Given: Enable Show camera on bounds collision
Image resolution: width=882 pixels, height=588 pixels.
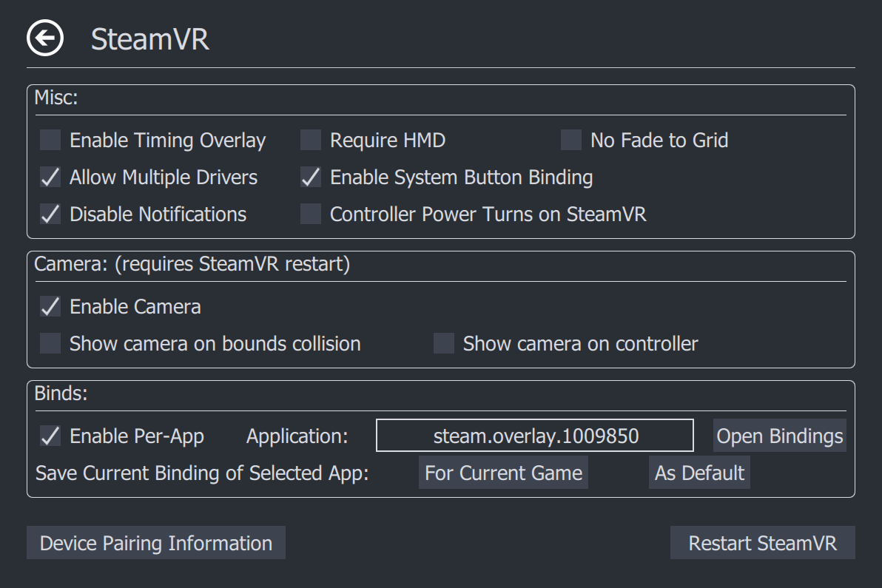Looking at the screenshot, I should pyautogui.click(x=50, y=343).
